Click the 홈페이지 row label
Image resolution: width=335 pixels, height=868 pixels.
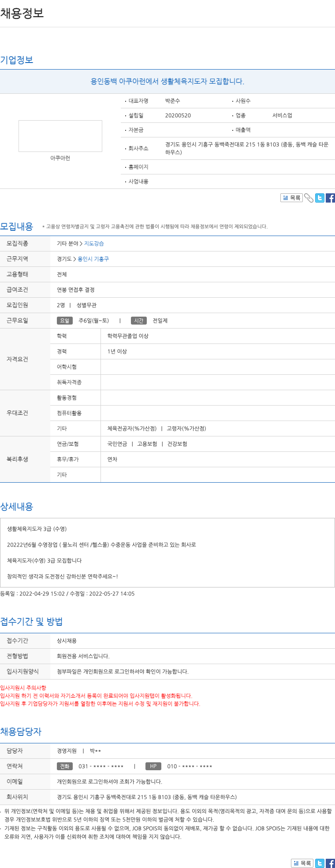[x=138, y=167]
